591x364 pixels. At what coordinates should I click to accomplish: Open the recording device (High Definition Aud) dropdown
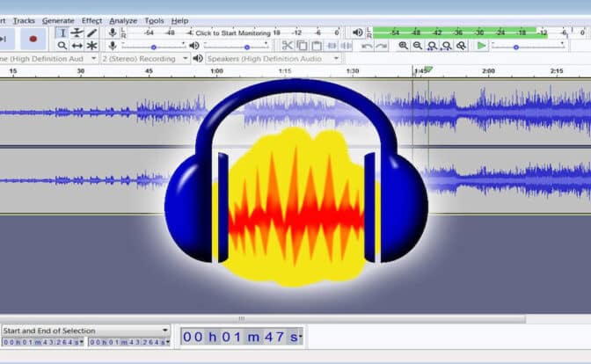point(48,59)
